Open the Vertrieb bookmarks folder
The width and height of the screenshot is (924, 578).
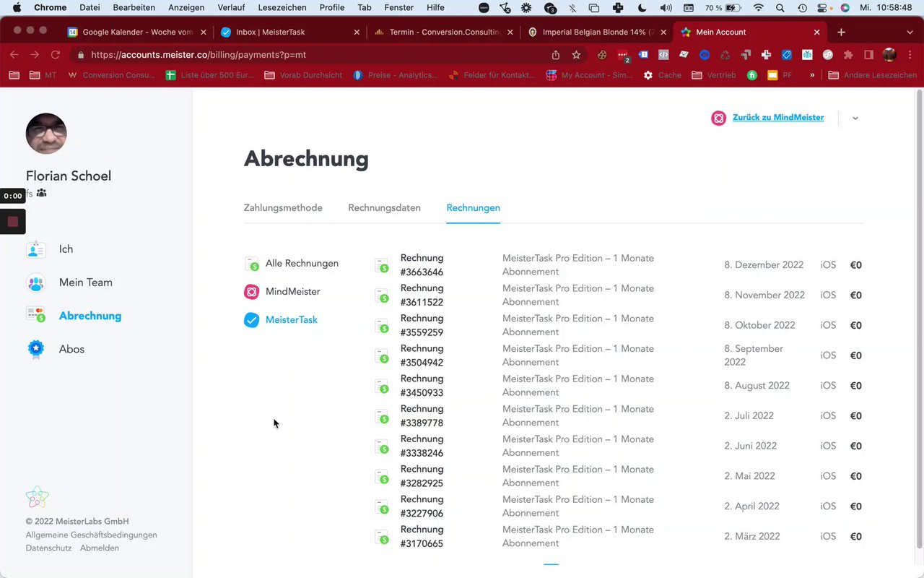click(x=714, y=75)
